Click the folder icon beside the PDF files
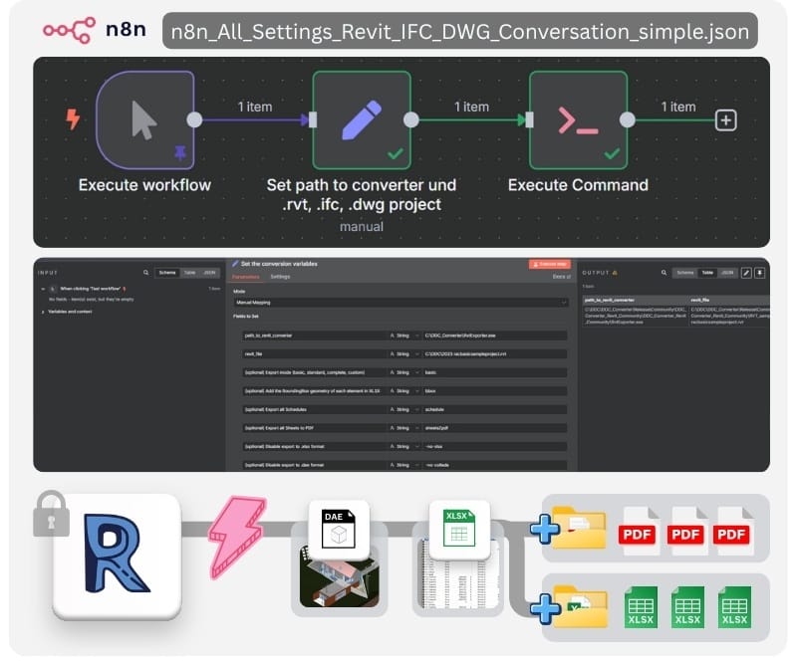 pyautogui.click(x=579, y=528)
